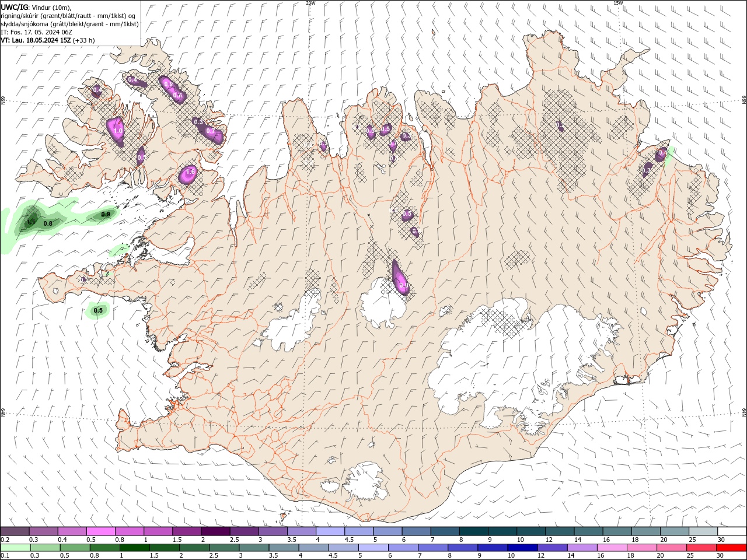Click the 0.5 value in the isolated green patch

[98, 310]
